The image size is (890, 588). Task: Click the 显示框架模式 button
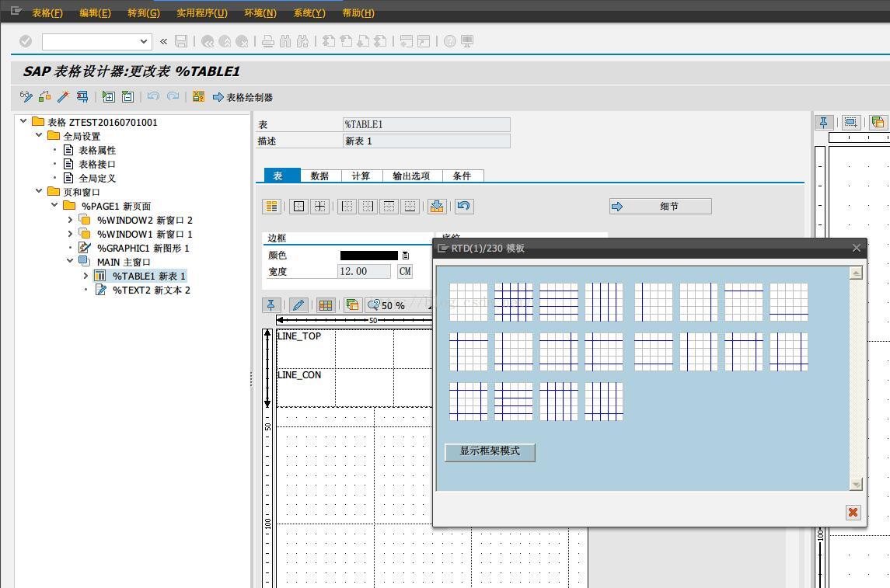(x=490, y=451)
